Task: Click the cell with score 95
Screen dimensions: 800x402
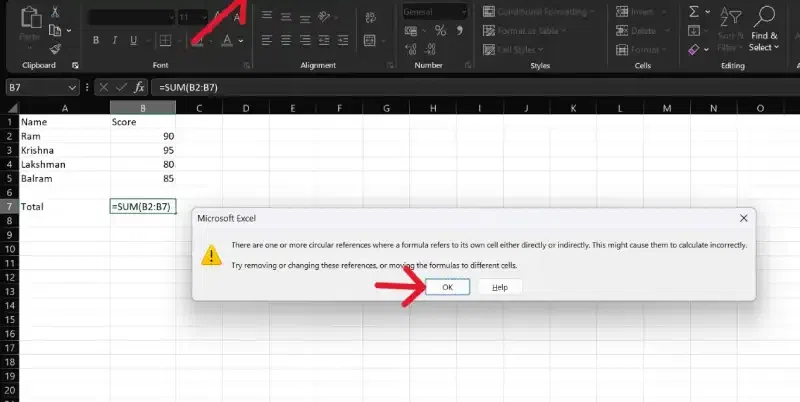Action: [x=143, y=150]
